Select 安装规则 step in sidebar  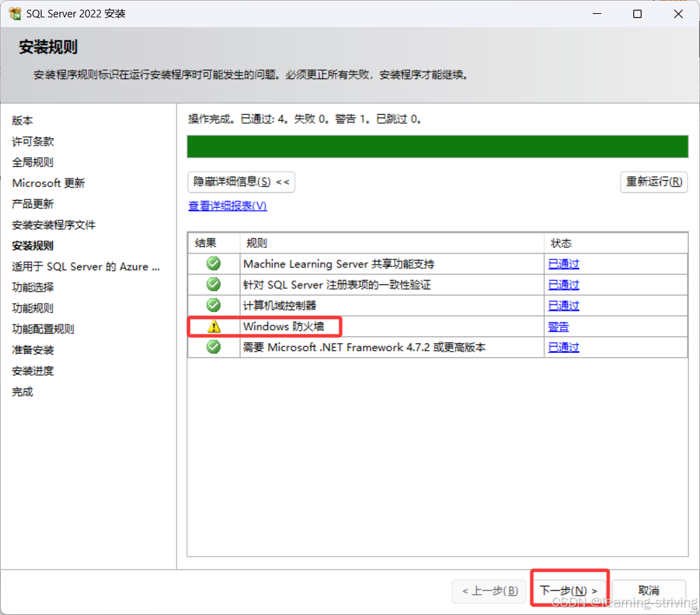click(33, 246)
